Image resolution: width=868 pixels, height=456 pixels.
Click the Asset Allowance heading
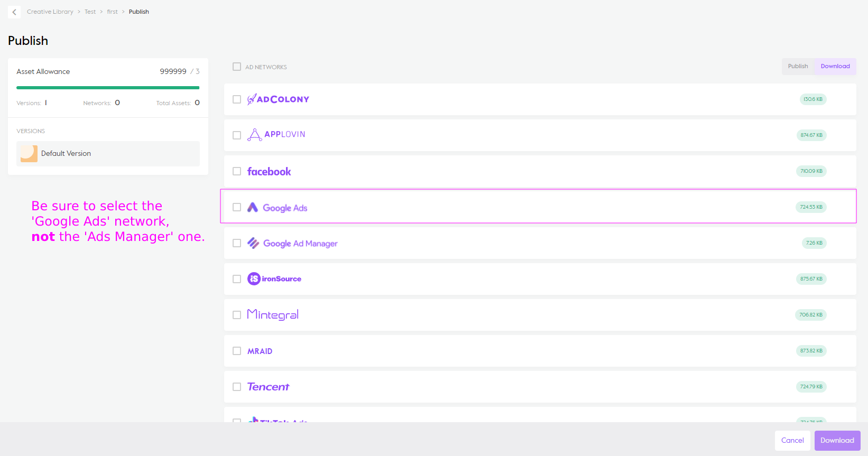tap(43, 71)
